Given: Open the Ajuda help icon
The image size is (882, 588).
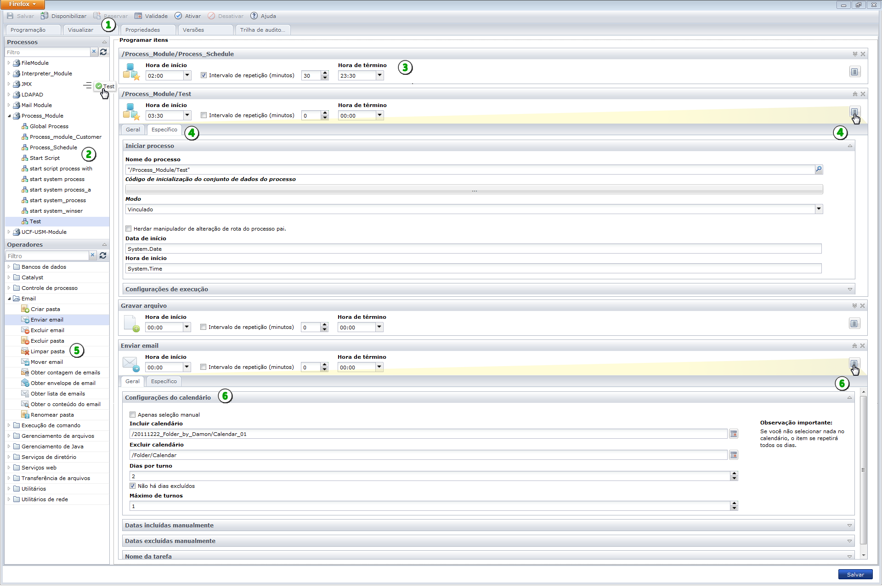Looking at the screenshot, I should (254, 16).
